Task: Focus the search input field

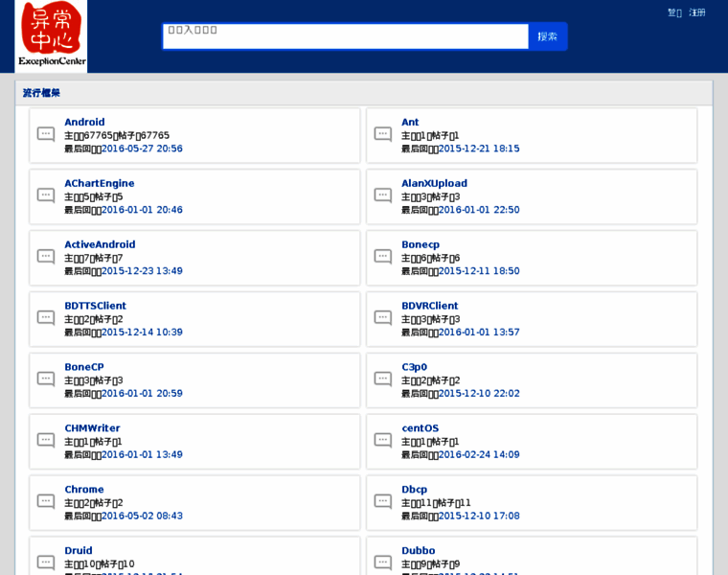Action: [346, 36]
